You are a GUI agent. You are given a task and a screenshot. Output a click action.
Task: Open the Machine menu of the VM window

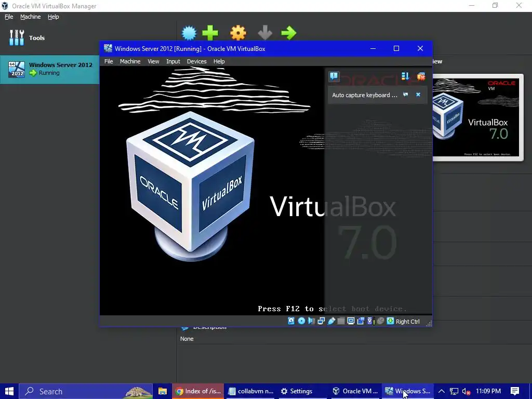(130, 61)
